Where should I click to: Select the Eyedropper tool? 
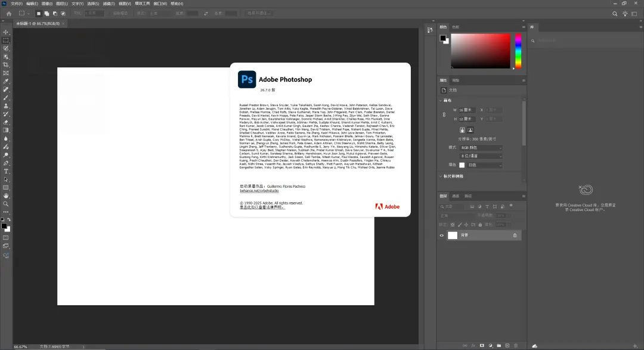click(6, 81)
